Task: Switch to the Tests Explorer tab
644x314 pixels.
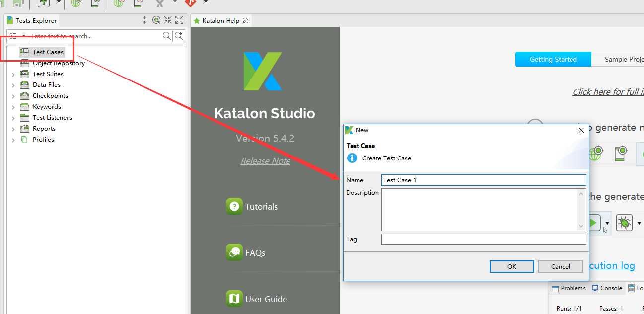Action: [32, 20]
